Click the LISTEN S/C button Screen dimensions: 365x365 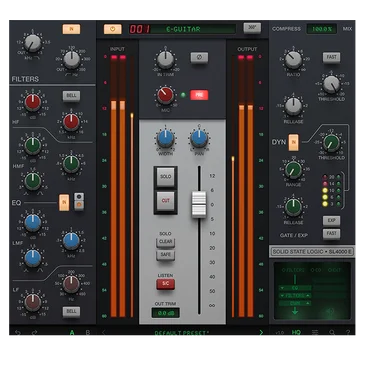tap(166, 284)
